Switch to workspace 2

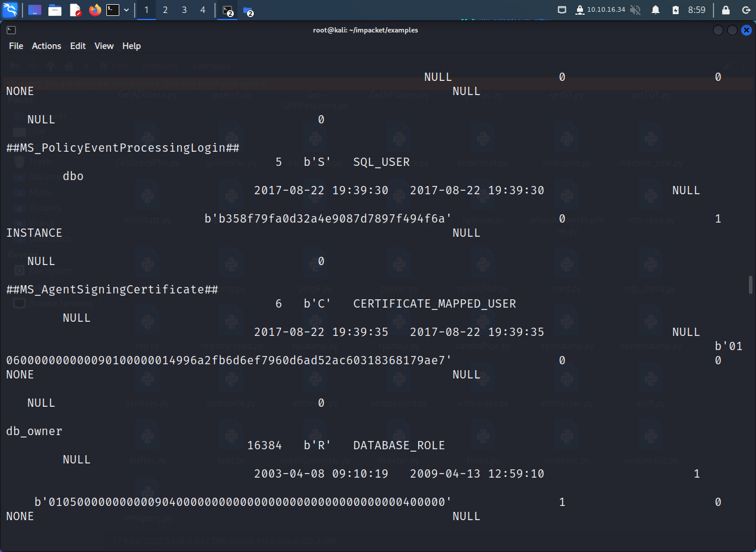pyautogui.click(x=165, y=10)
